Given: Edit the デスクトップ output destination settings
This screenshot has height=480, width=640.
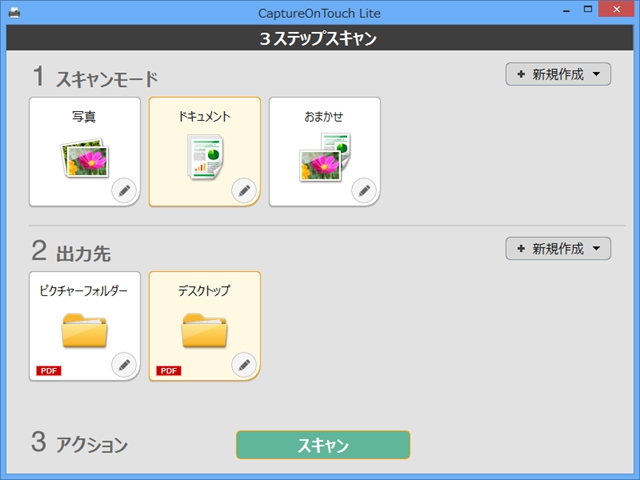Looking at the screenshot, I should pyautogui.click(x=244, y=365).
